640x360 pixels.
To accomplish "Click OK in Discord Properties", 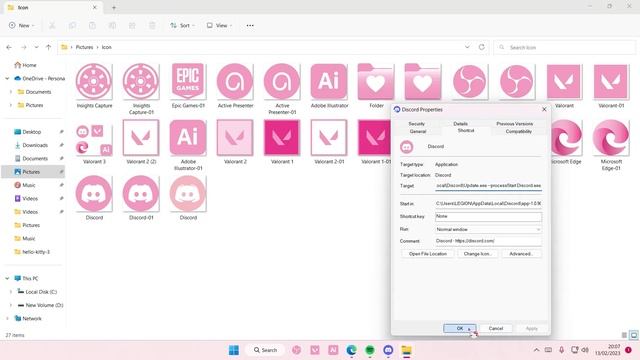I will pos(460,328).
